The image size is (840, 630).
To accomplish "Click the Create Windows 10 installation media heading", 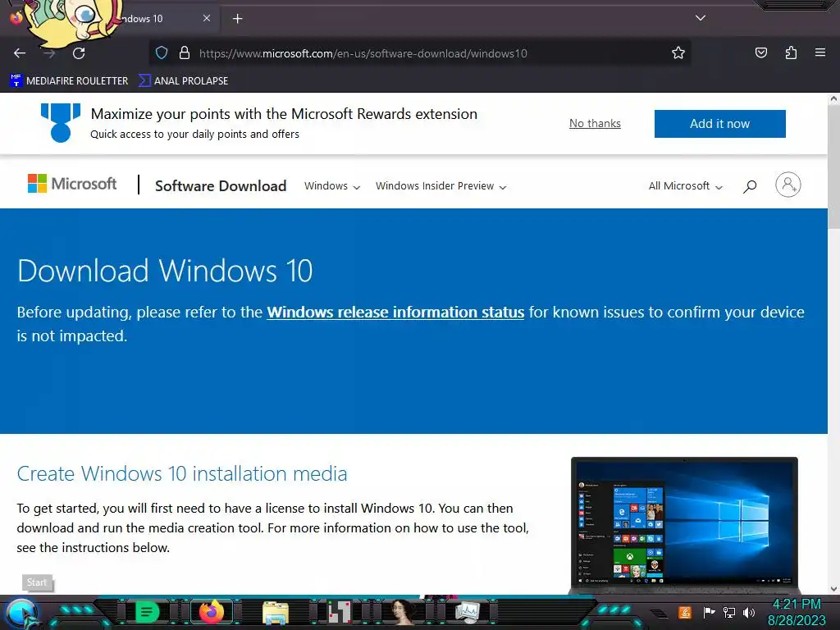I will point(182,473).
